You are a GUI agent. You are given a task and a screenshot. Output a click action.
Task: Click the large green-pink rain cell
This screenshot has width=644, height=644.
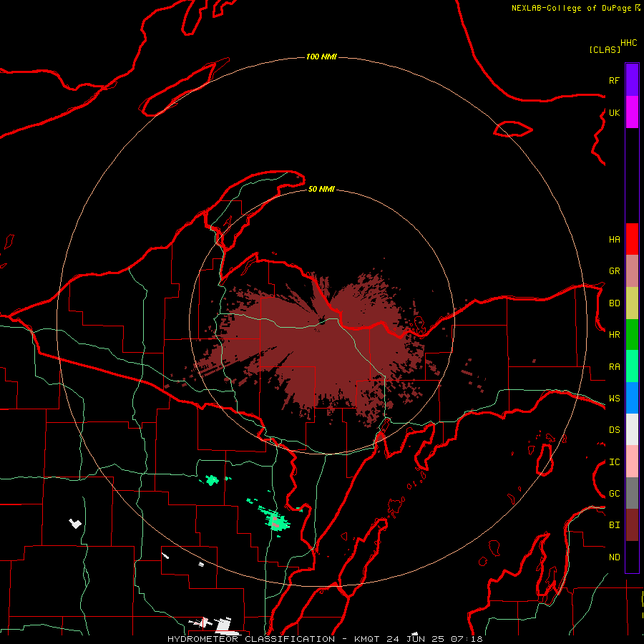(x=275, y=521)
